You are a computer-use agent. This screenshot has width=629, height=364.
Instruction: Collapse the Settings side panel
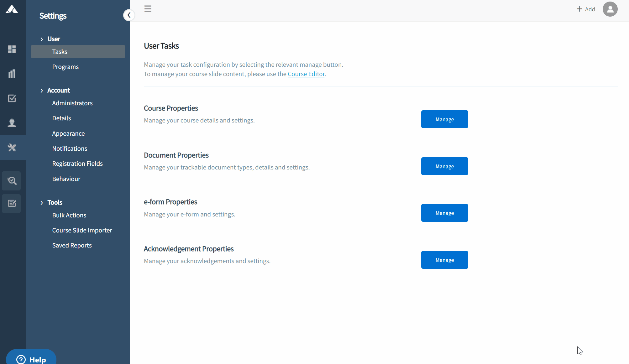129,15
